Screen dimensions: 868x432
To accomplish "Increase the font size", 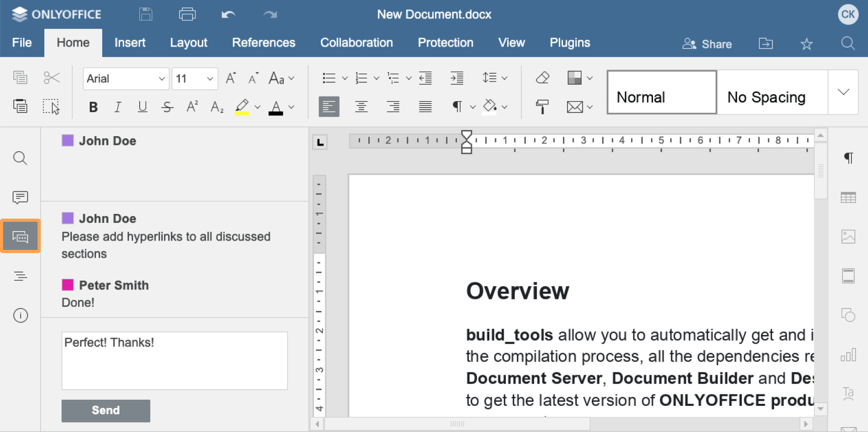I will 231,78.
